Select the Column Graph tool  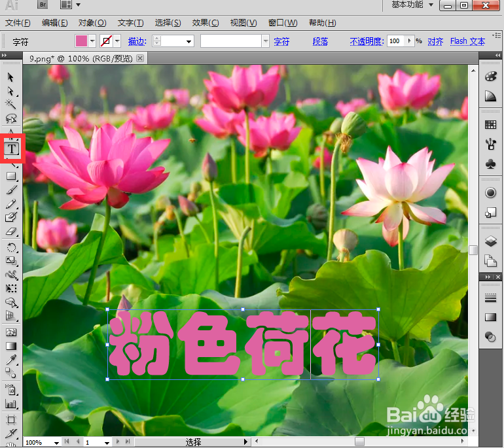pyautogui.click(x=11, y=404)
